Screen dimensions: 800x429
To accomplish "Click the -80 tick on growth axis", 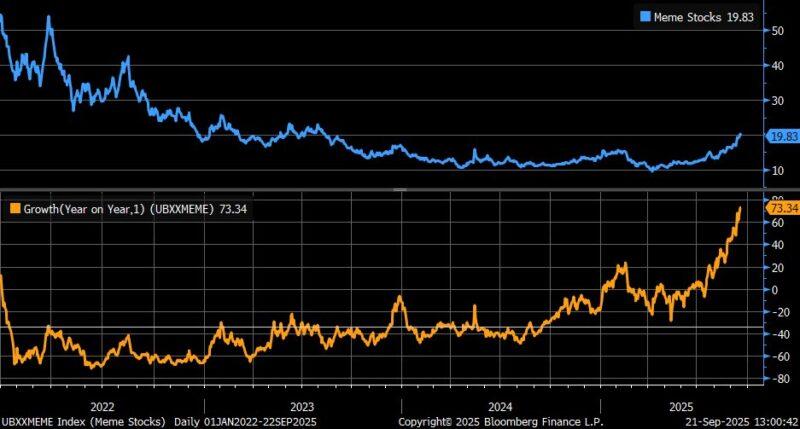I will pos(772,379).
